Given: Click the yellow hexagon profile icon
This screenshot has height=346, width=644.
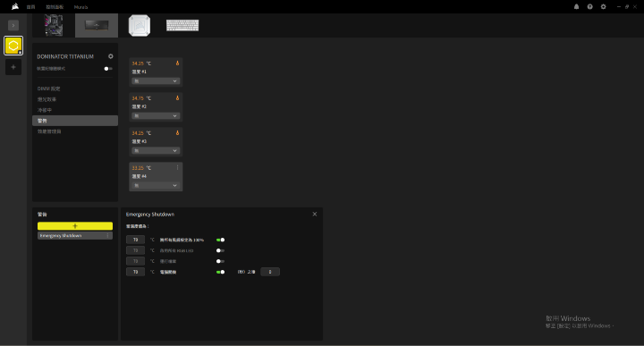Looking at the screenshot, I should click(13, 46).
